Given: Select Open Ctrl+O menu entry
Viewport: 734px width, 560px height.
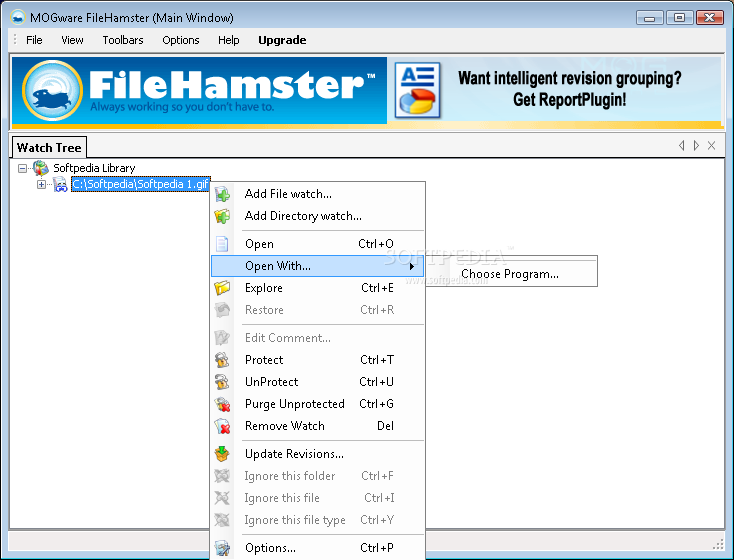Looking at the screenshot, I should pos(318,244).
